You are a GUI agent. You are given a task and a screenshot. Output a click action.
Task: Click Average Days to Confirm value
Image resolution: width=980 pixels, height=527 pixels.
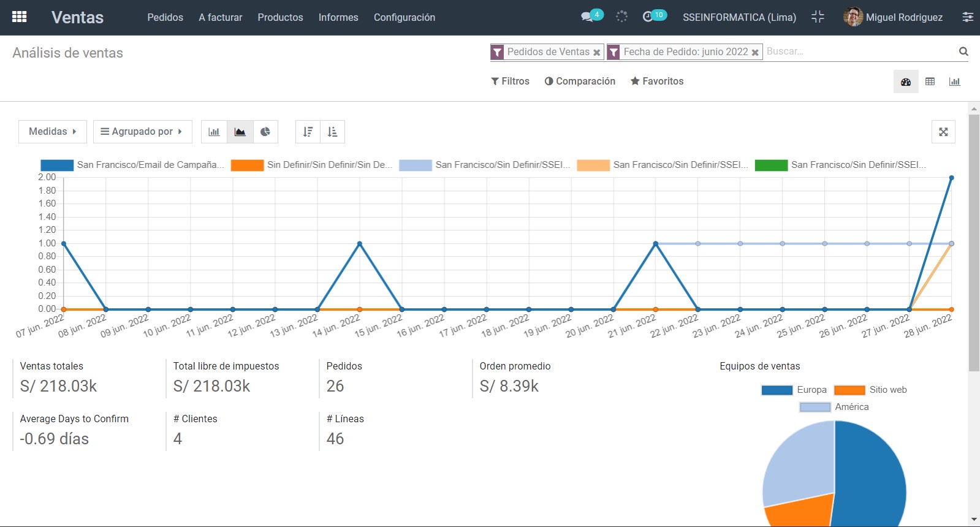(x=54, y=439)
